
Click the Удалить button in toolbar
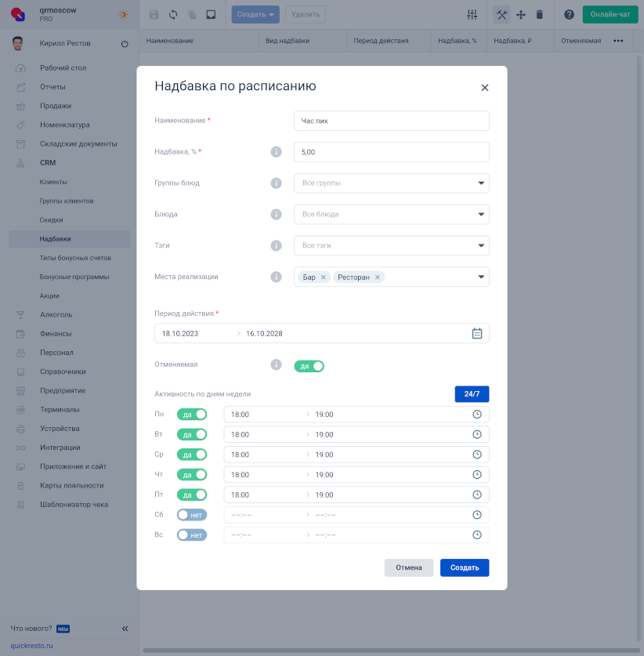306,15
